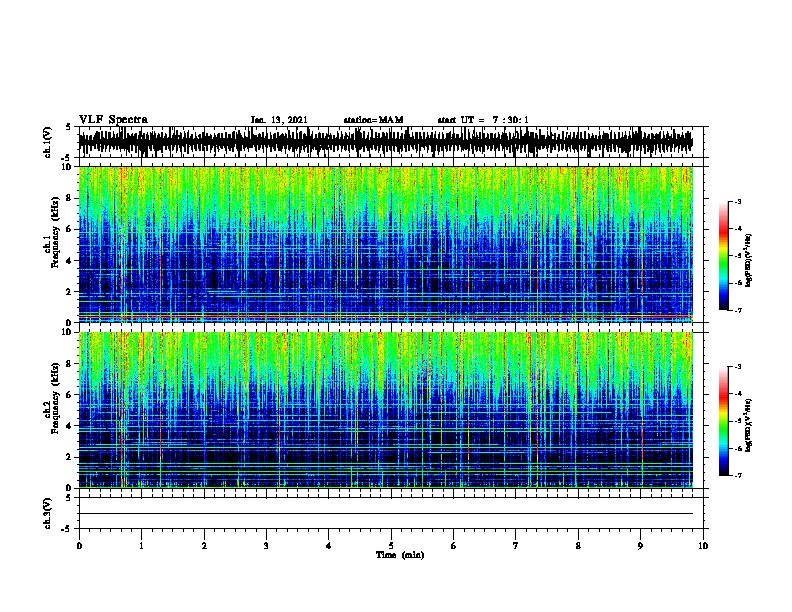The width and height of the screenshot is (792, 612).
Task: Click the "10" kHz tick of ch.1 spectrogram
Action: [x=69, y=168]
